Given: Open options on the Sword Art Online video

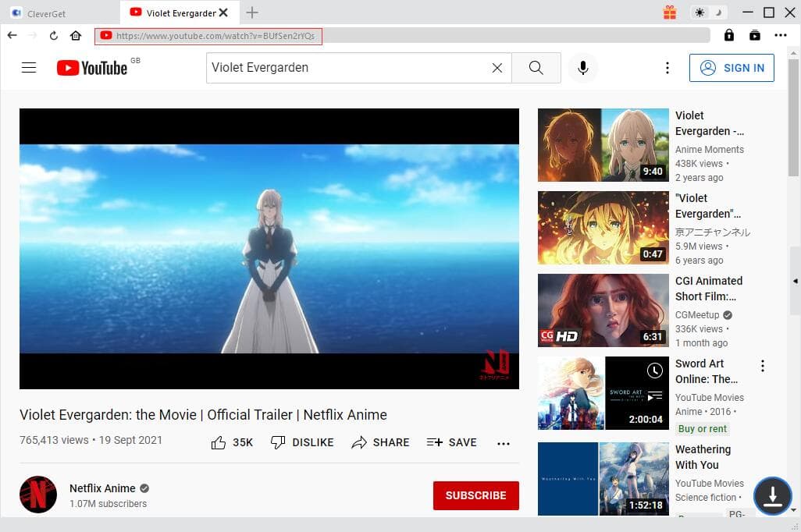Looking at the screenshot, I should coord(763,365).
